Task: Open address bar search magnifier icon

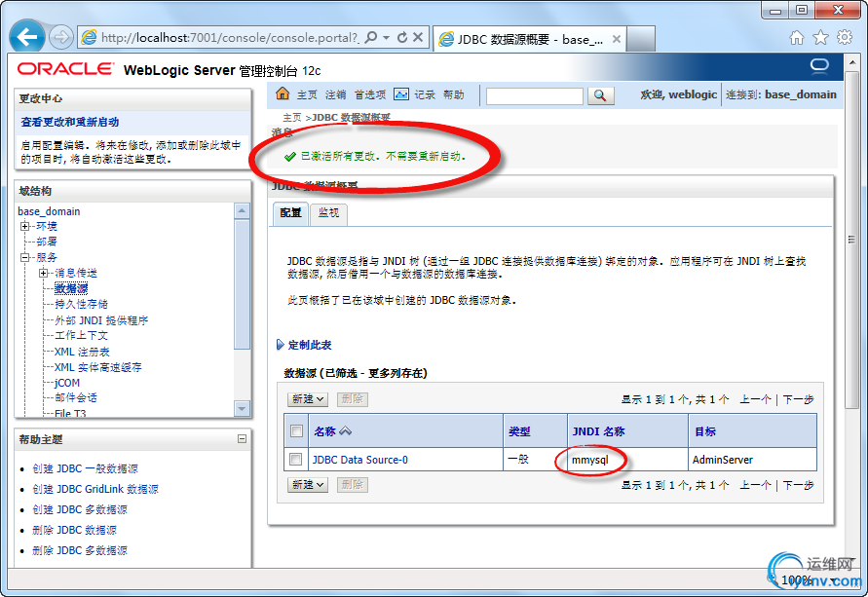Action: 371,37
